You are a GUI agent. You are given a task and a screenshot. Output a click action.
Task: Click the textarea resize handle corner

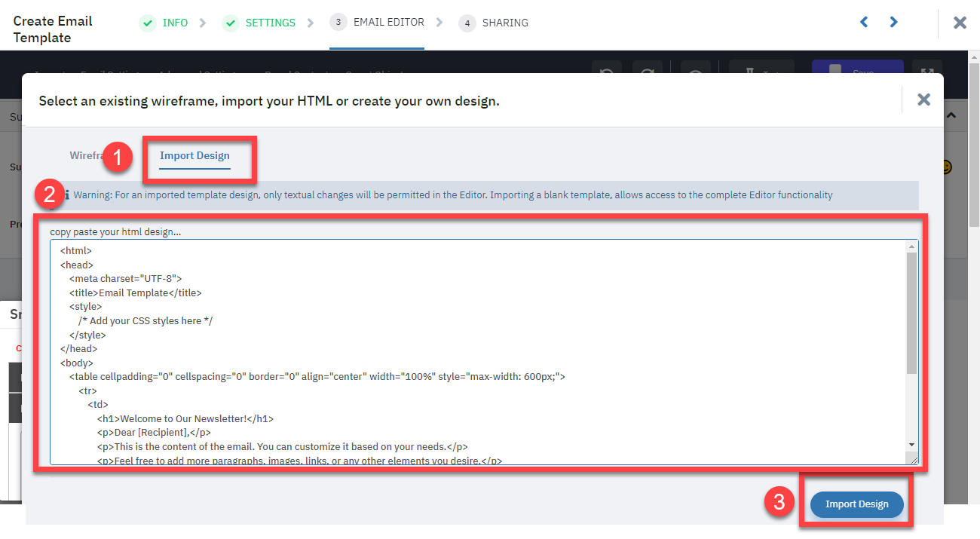coord(914,459)
